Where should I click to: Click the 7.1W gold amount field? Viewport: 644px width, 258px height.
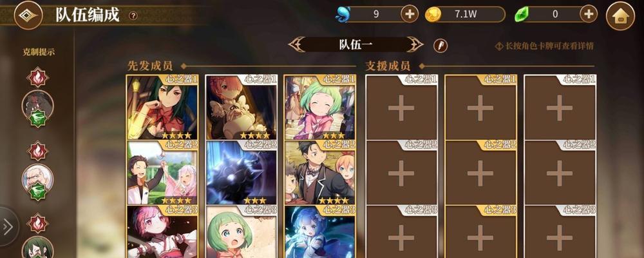[x=465, y=14]
